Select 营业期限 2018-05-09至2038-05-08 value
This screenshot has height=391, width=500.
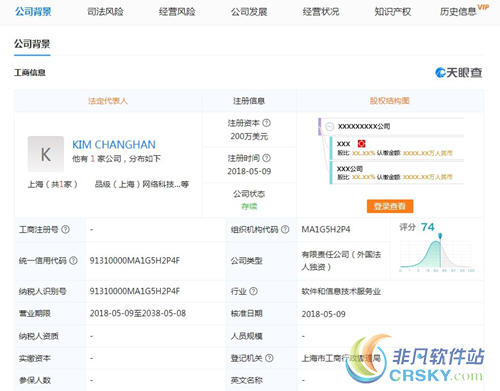click(138, 313)
